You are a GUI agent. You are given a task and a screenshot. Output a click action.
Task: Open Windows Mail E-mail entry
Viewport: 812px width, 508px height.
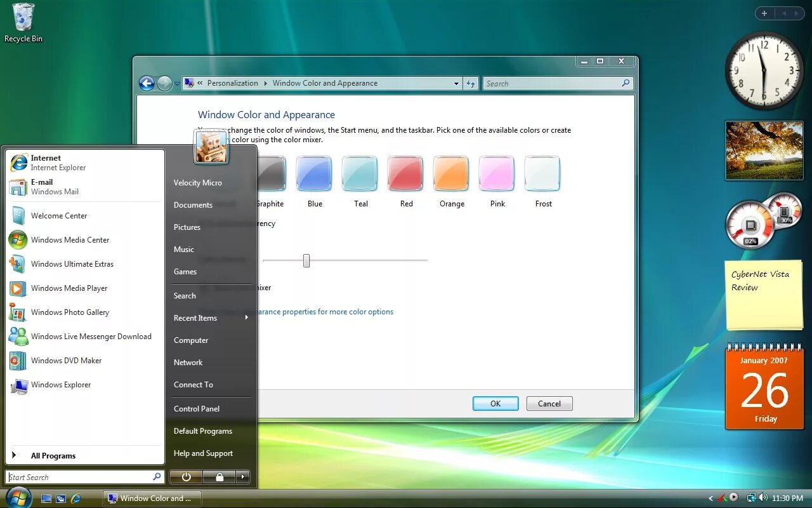pyautogui.click(x=85, y=187)
